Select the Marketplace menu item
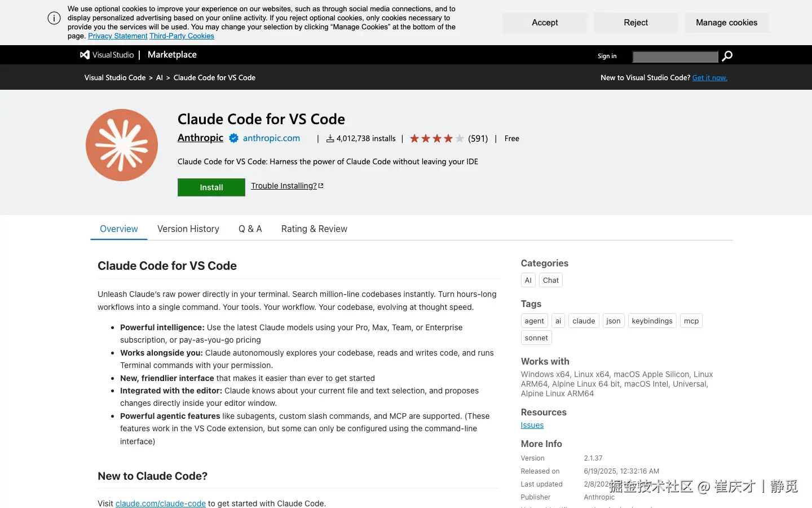The width and height of the screenshot is (812, 508). 172,54
